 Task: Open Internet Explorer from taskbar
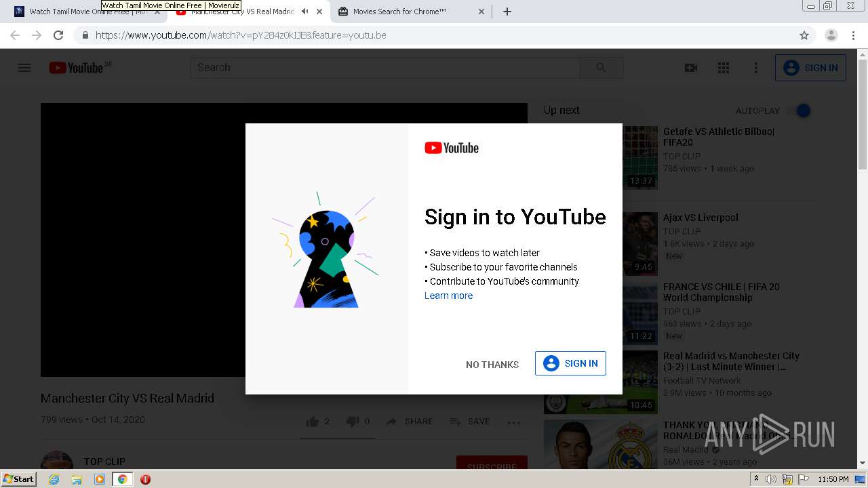point(54,479)
